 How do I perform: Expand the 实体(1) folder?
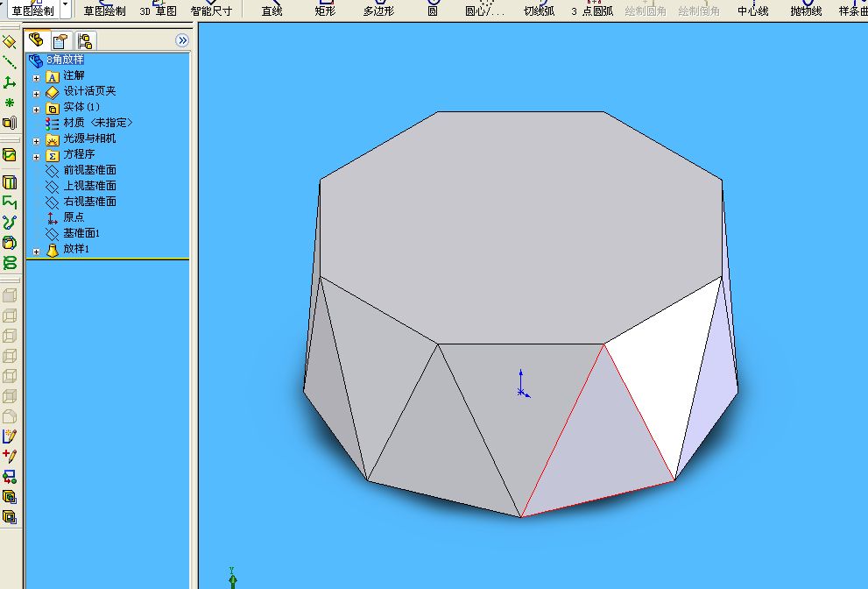click(37, 110)
